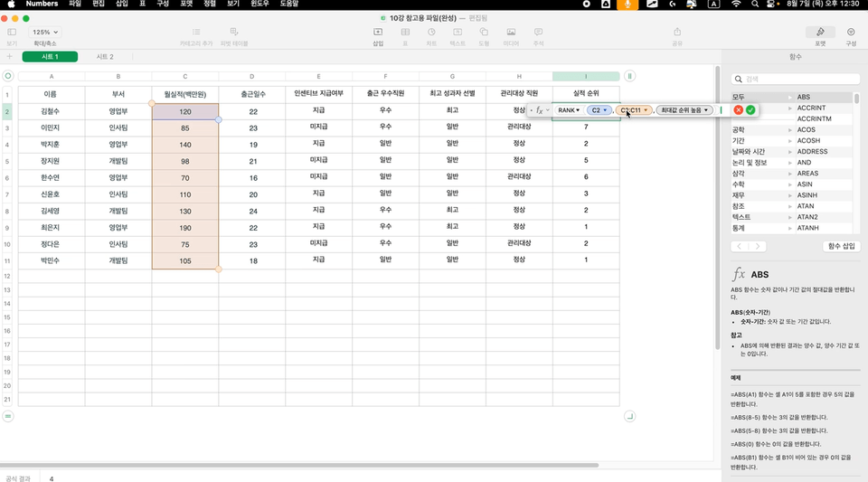Open the 포맷 (Format) paintbrush panel

pos(820,32)
